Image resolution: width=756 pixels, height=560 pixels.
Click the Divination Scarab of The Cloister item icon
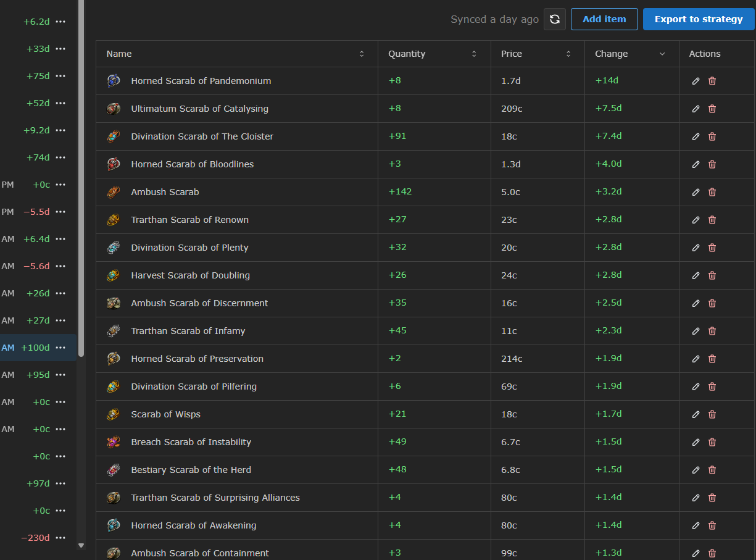pos(113,136)
